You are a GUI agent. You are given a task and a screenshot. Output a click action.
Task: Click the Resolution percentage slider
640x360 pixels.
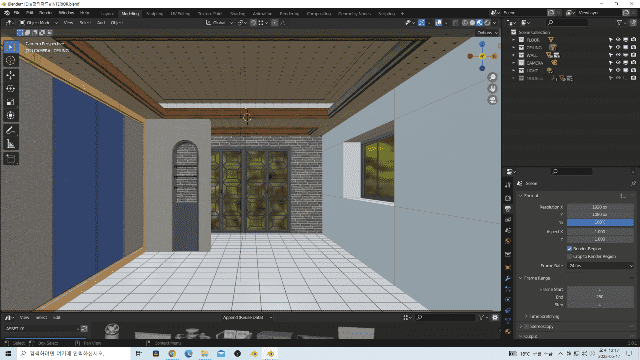click(x=600, y=222)
